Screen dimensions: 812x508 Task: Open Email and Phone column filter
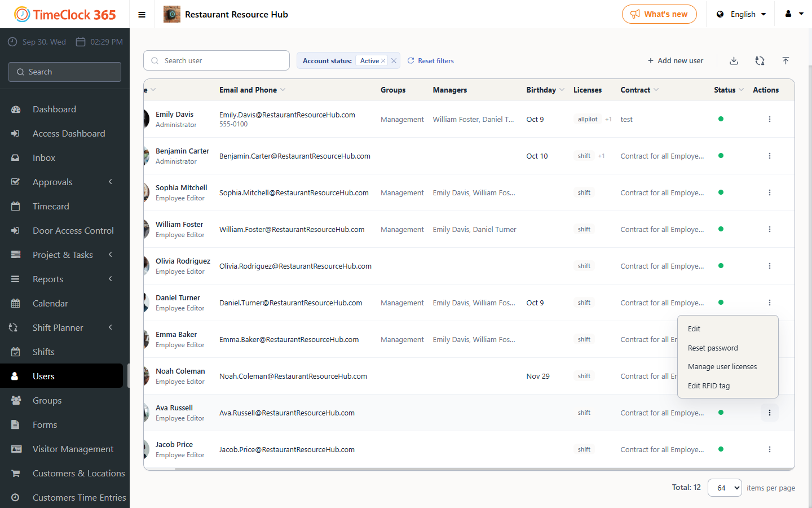click(x=283, y=90)
